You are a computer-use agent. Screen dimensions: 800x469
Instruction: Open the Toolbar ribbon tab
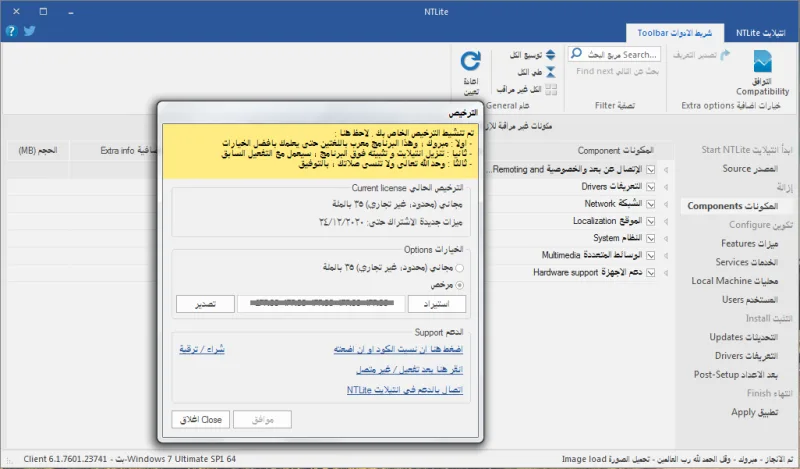[x=674, y=33]
